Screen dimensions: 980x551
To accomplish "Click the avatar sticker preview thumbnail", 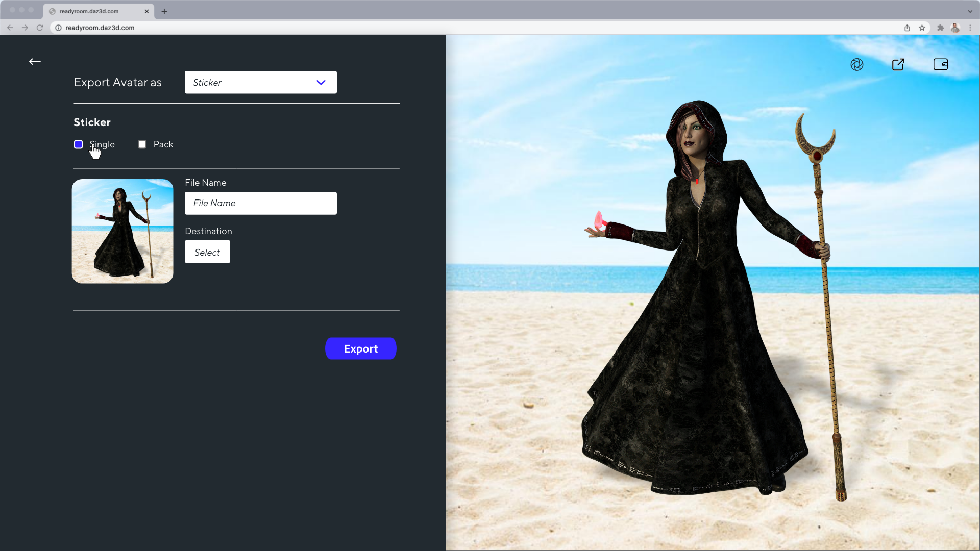I will (122, 231).
